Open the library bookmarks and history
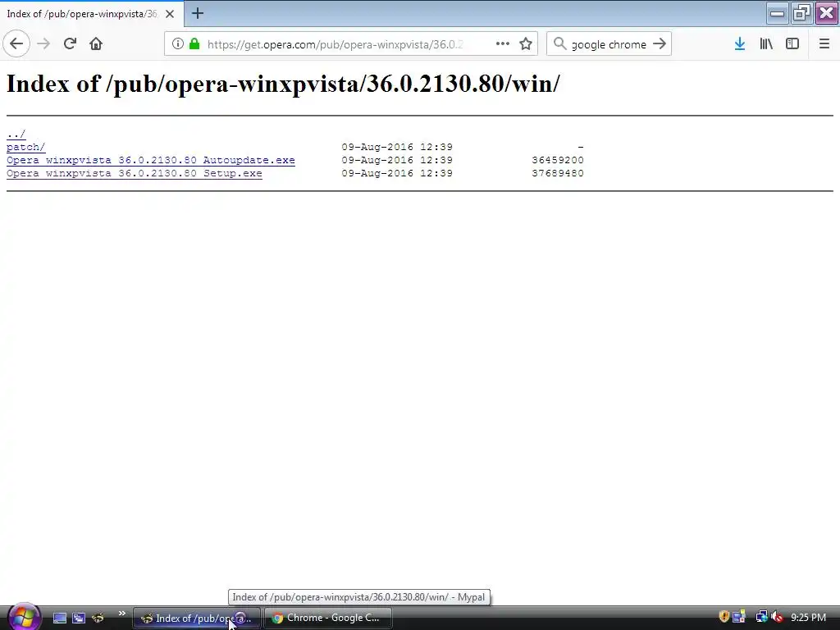This screenshot has width=840, height=630. [766, 44]
